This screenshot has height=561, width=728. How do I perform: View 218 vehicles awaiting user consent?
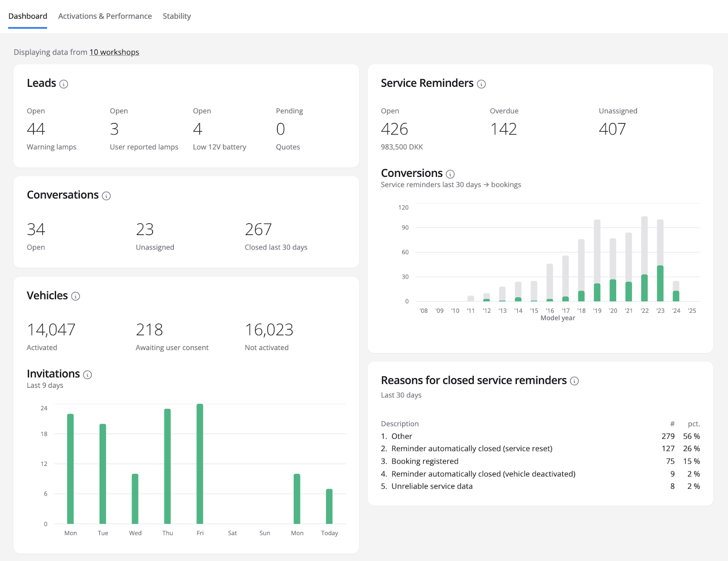149,330
